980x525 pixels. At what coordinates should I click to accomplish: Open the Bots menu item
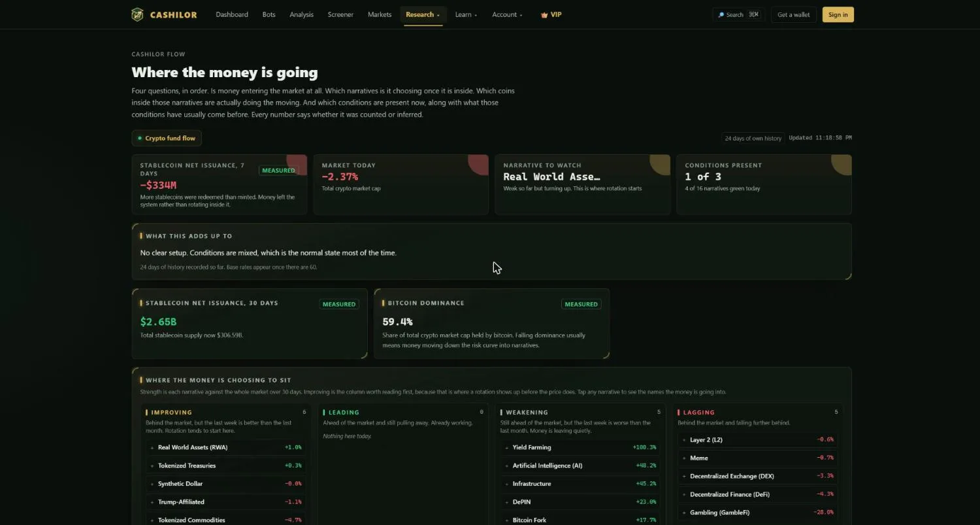[269, 14]
